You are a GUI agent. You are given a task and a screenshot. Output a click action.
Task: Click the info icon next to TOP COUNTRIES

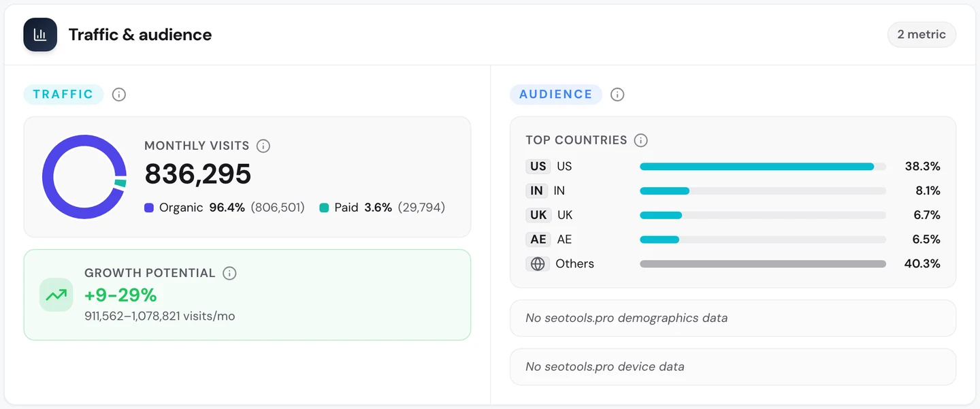pos(640,140)
